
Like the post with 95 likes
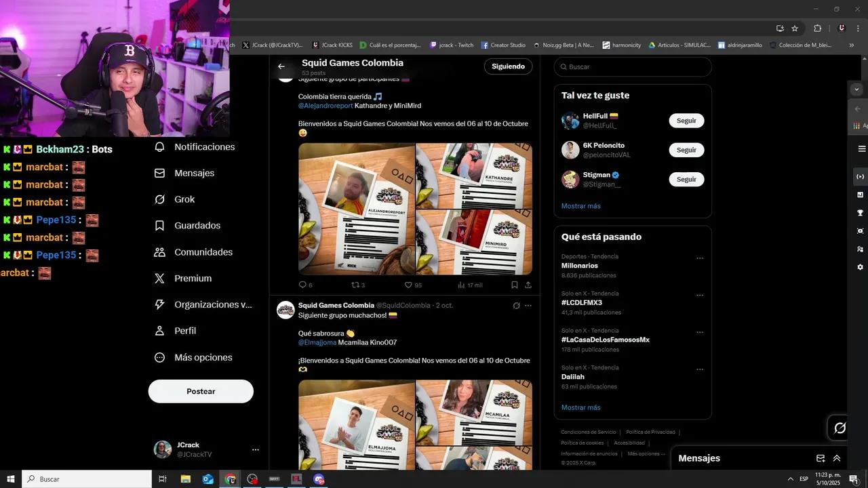coord(413,285)
